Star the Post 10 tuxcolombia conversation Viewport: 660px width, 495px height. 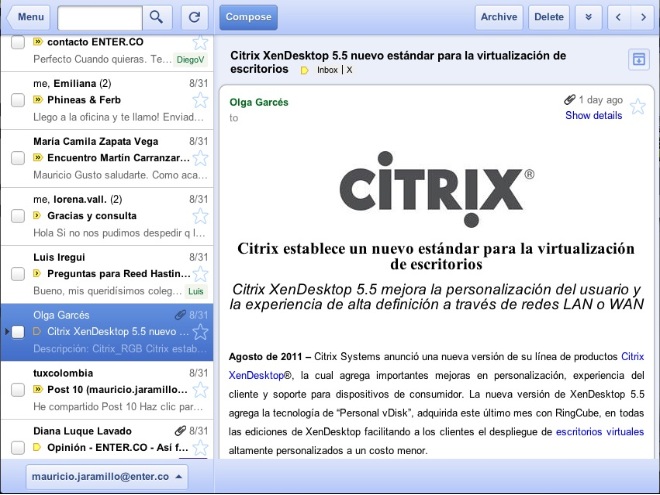200,390
